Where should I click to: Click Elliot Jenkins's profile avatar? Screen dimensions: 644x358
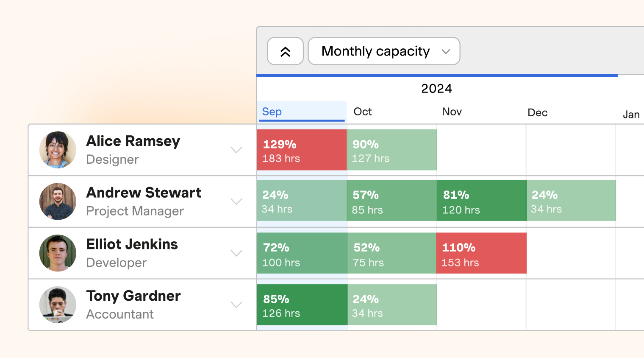pyautogui.click(x=58, y=253)
